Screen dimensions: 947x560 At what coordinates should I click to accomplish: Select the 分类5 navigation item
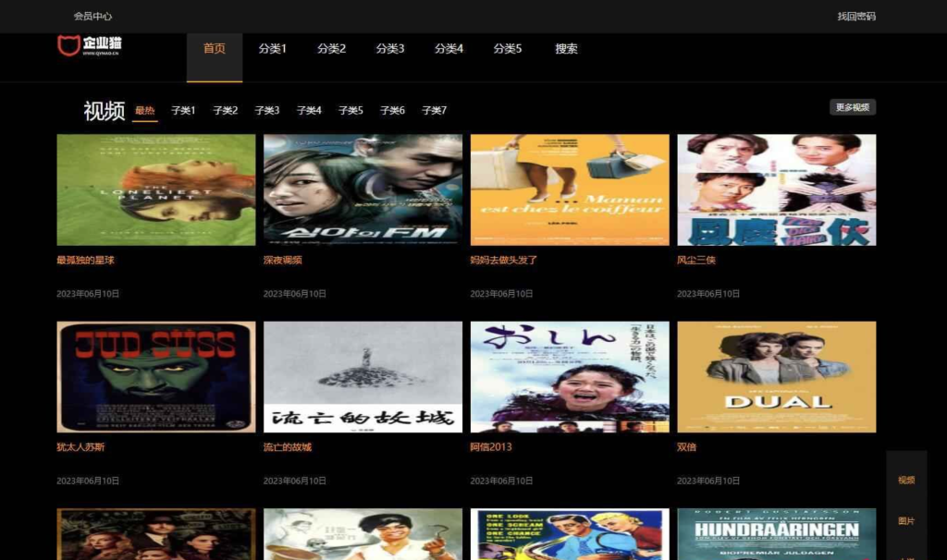coord(508,49)
